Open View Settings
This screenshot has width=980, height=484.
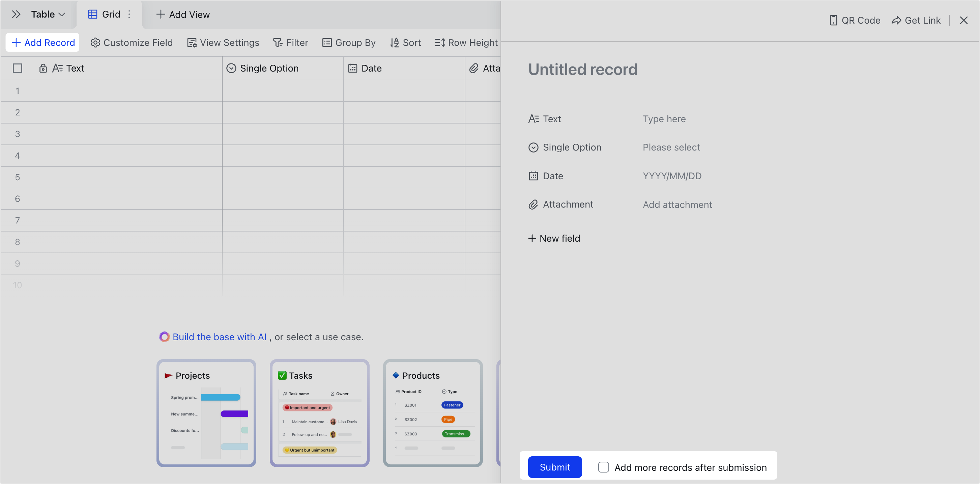[223, 42]
